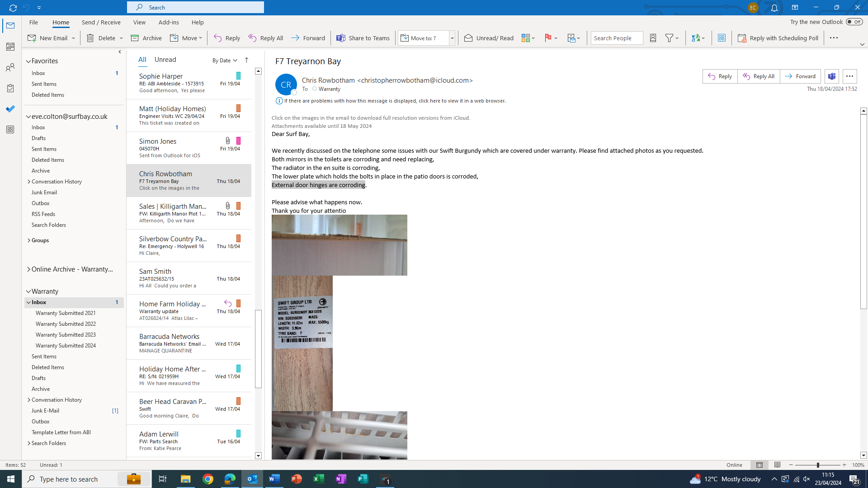
Task: Open Excel from the taskbar
Action: (x=319, y=479)
